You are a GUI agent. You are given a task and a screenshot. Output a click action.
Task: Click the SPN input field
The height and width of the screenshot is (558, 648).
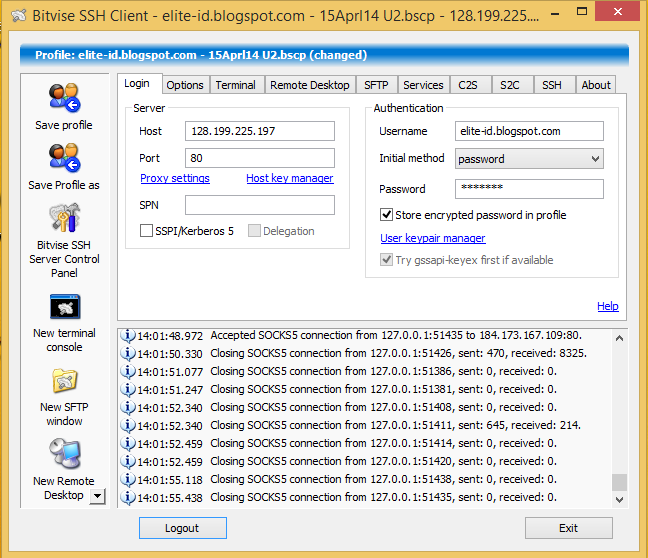(260, 205)
